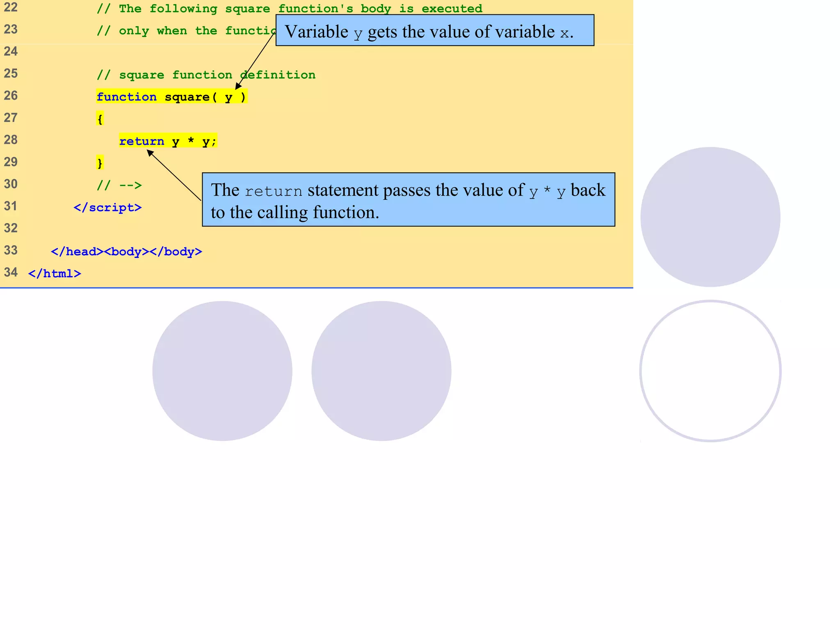Click line number 34 in the gutter
Screen dimensions: 840x630
tap(11, 272)
